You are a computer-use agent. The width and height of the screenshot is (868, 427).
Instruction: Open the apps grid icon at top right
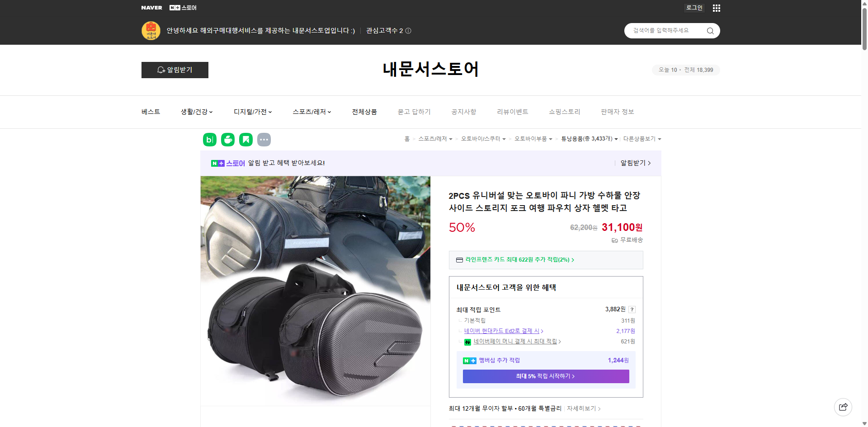click(716, 8)
